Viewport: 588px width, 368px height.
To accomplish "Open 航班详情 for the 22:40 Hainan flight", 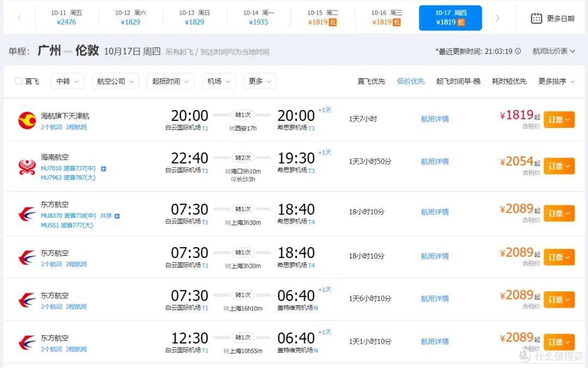I will (x=434, y=162).
